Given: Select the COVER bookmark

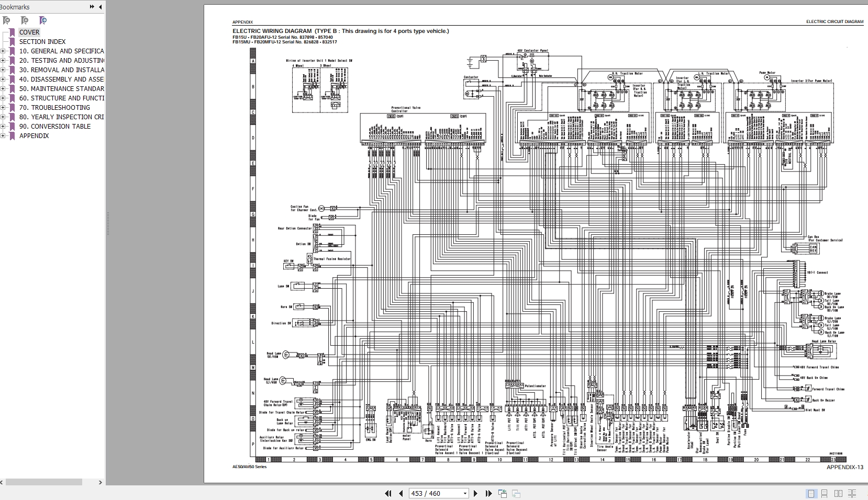Looking at the screenshot, I should click(x=29, y=32).
